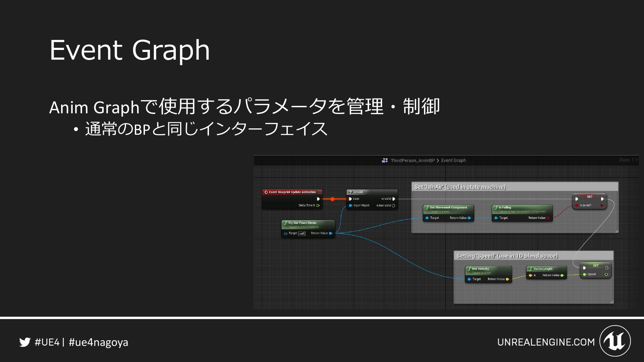
Task: Select the ThirdPerson_AnimBP breadcrumb
Action: click(413, 161)
